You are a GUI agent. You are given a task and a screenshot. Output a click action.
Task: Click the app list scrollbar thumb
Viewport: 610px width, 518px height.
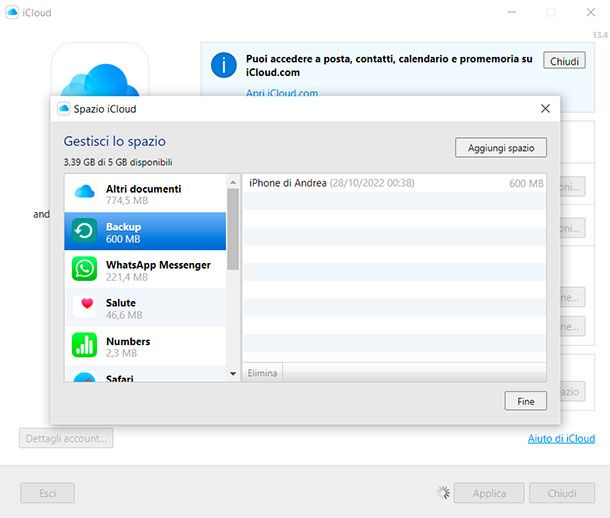[233, 229]
